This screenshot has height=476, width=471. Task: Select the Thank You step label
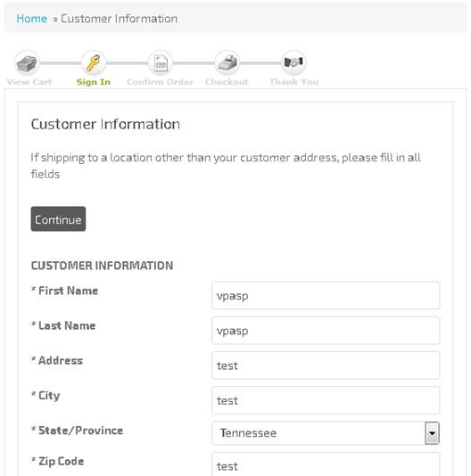click(293, 82)
